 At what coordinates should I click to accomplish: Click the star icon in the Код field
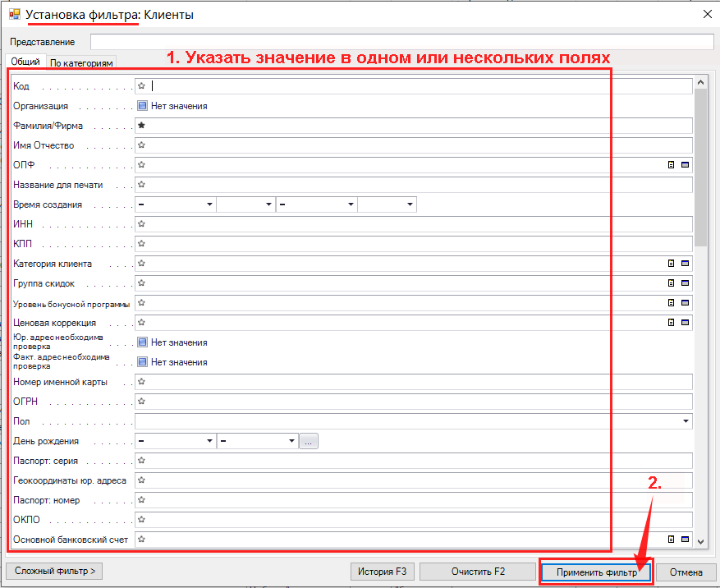click(x=141, y=86)
